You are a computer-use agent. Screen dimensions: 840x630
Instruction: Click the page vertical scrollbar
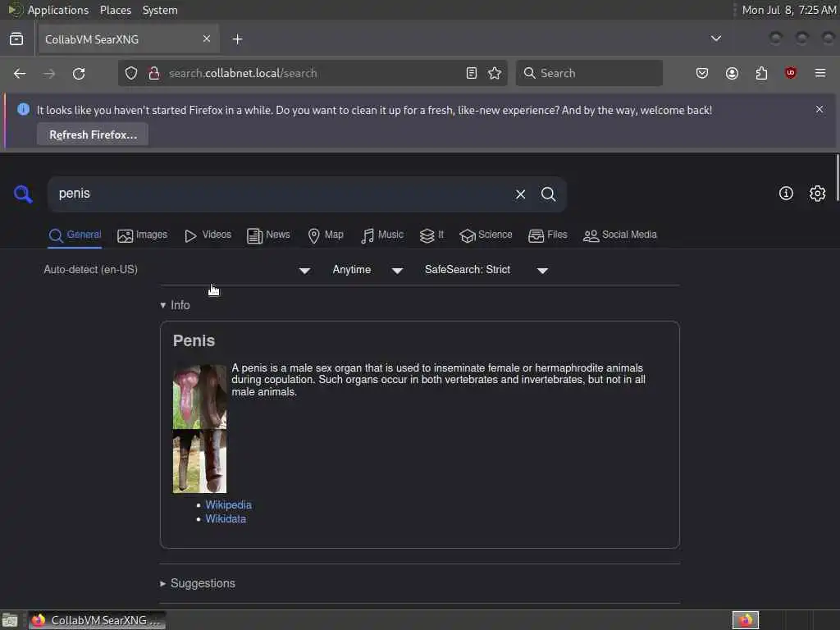(837, 178)
